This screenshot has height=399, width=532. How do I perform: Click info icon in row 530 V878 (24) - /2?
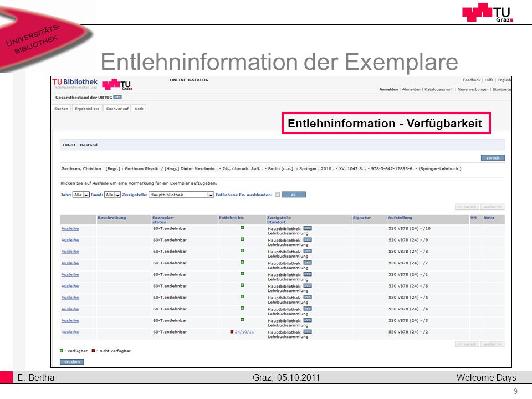coord(308,332)
